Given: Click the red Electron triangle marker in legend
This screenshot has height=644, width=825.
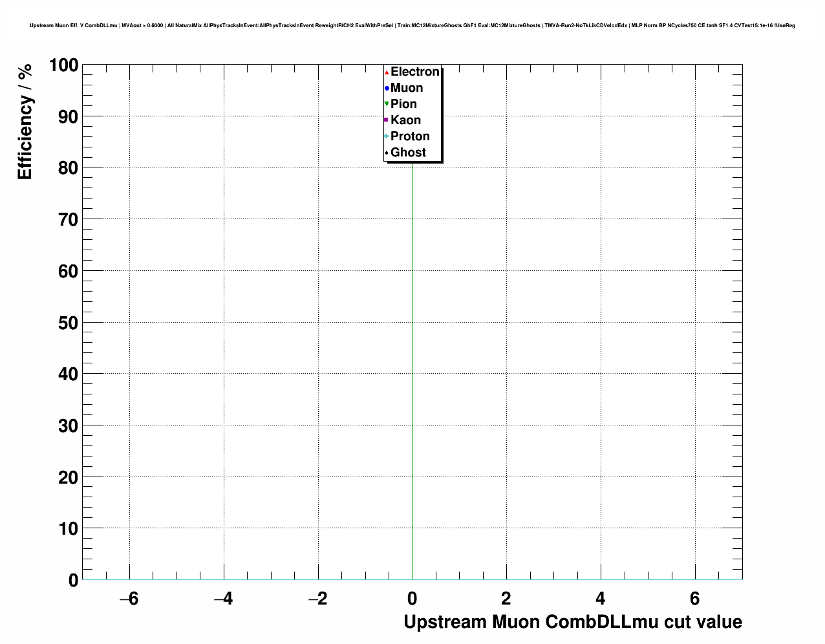Looking at the screenshot, I should point(387,72).
